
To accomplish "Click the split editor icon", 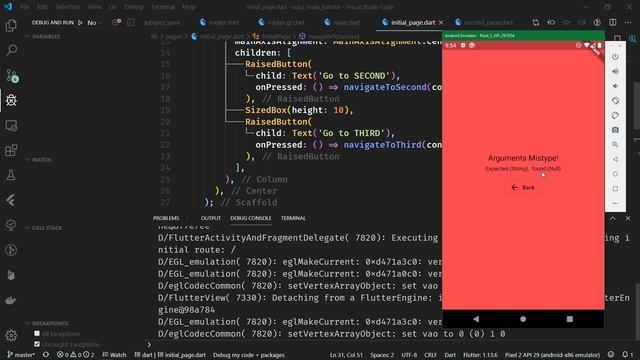I will coord(613,22).
